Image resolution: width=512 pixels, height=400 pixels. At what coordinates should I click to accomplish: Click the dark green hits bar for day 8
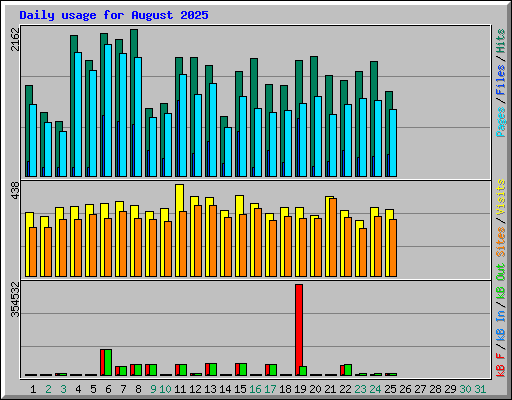[134, 103]
